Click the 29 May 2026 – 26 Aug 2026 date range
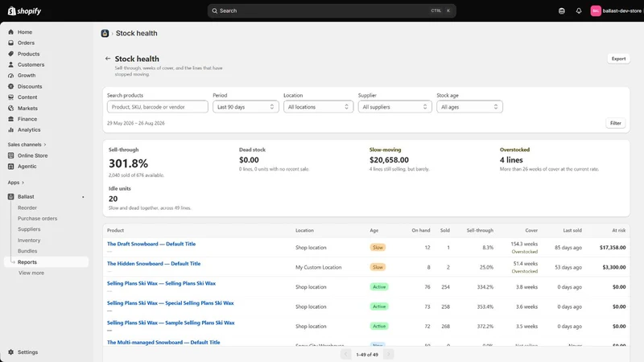644x362 pixels. pyautogui.click(x=135, y=123)
